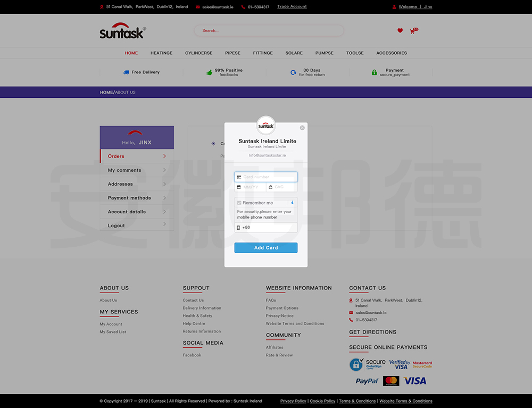
Task: Click the Suntask logo in the header
Action: point(122,31)
